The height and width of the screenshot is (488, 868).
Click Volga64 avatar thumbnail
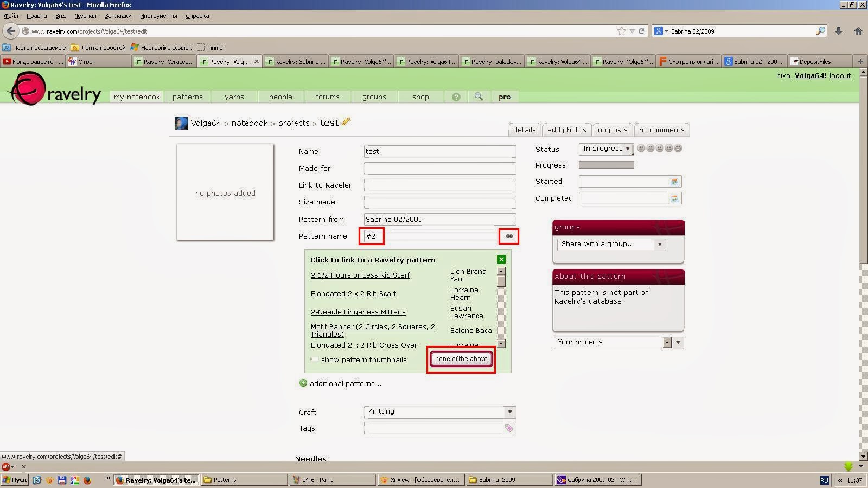[x=181, y=123]
